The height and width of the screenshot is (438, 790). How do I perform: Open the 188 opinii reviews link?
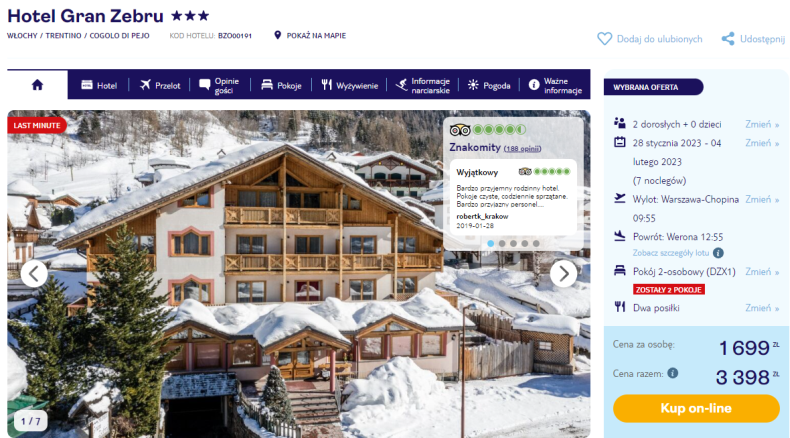(522, 149)
